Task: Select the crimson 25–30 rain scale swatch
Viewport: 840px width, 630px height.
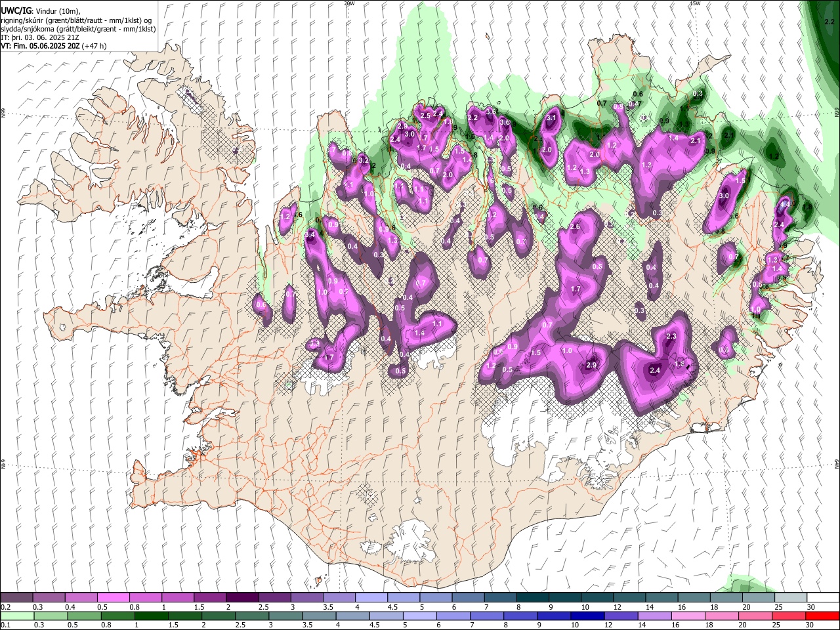Action: pos(787,616)
